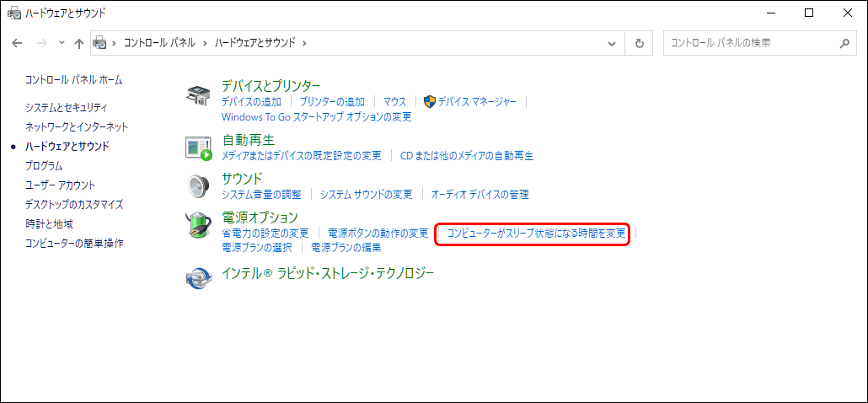Screen dimensions: 868x403
Task: Click プリンターの追加 link
Action: (332, 101)
